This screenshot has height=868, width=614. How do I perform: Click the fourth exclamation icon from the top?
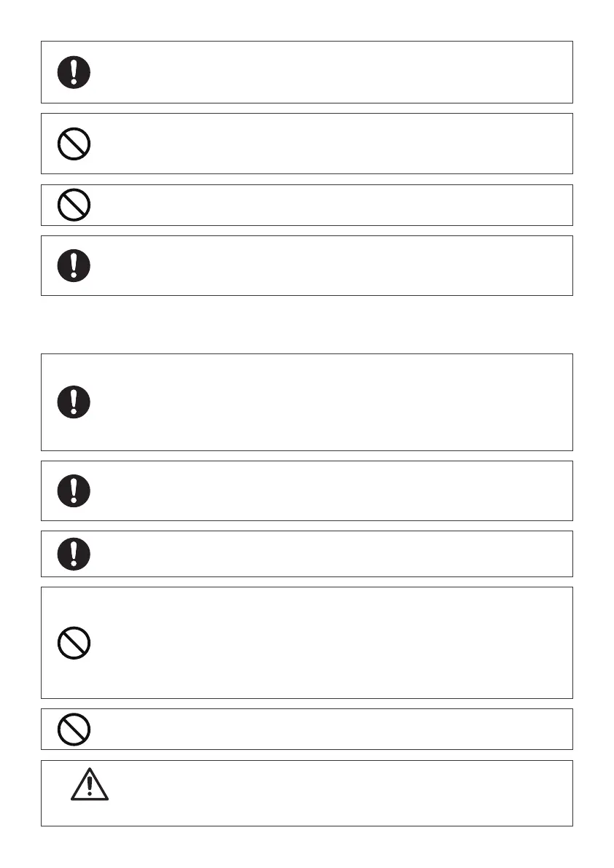(x=74, y=490)
